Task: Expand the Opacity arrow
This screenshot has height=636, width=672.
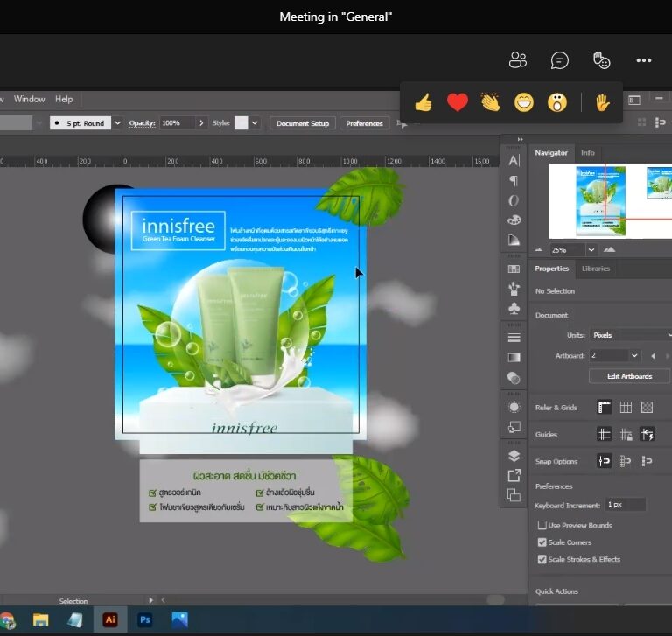Action: (201, 123)
